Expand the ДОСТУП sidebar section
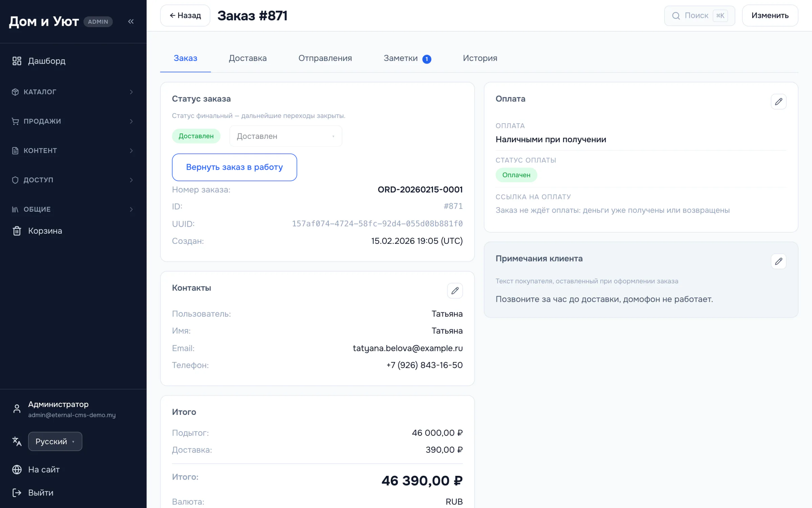 [73, 180]
